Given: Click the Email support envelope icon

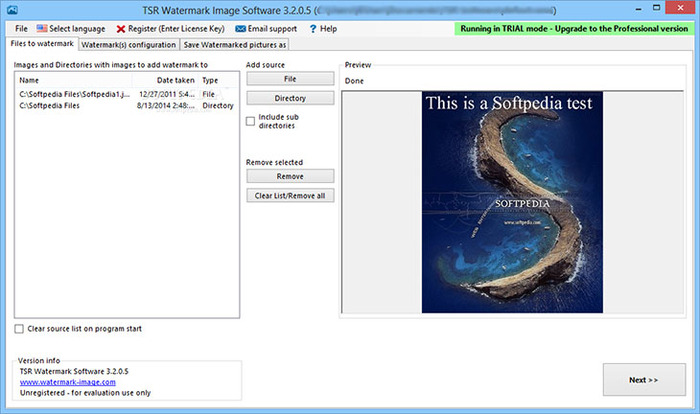Looking at the screenshot, I should tap(240, 29).
